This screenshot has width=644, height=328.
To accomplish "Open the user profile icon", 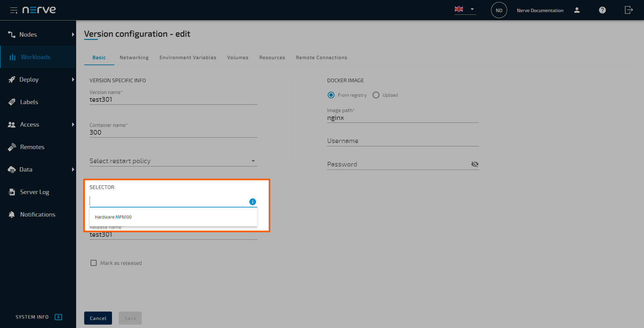I will (577, 10).
